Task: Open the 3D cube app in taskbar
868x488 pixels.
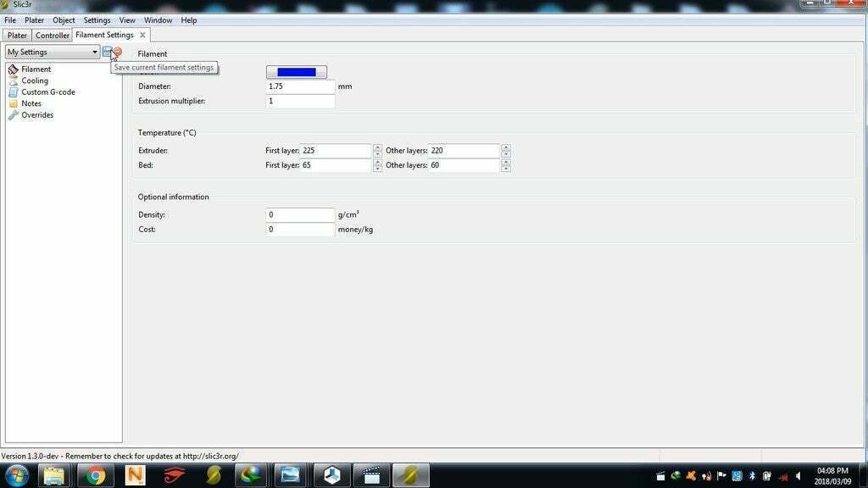Action: point(331,476)
